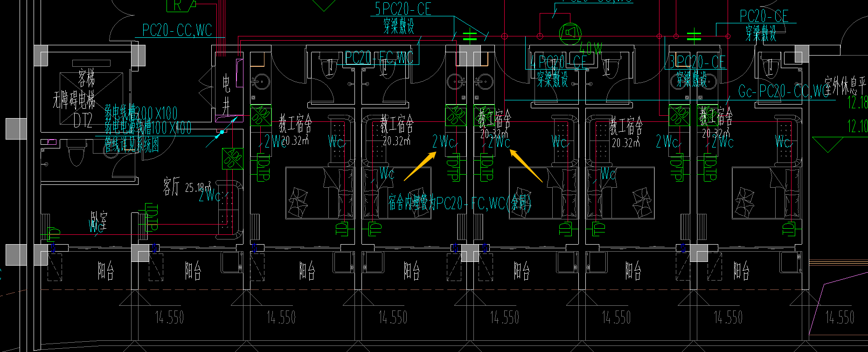Select 弱电电源线槽100X100 annotation

pos(148,127)
